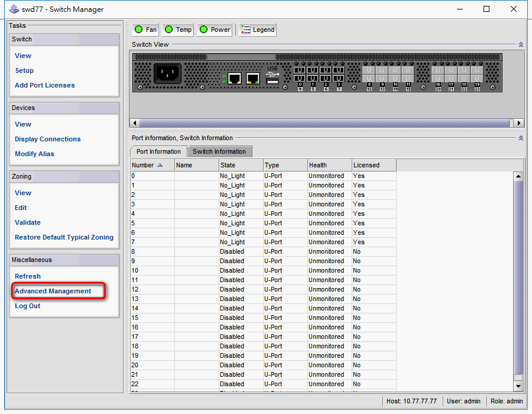Select disabled port 23 in switch view
Screen dimensions: 532x414
coord(477,79)
